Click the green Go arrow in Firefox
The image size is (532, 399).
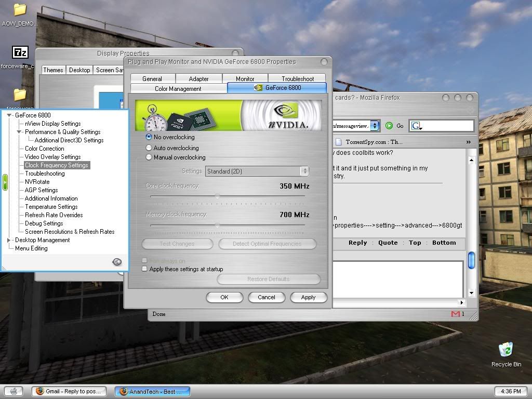tap(389, 126)
